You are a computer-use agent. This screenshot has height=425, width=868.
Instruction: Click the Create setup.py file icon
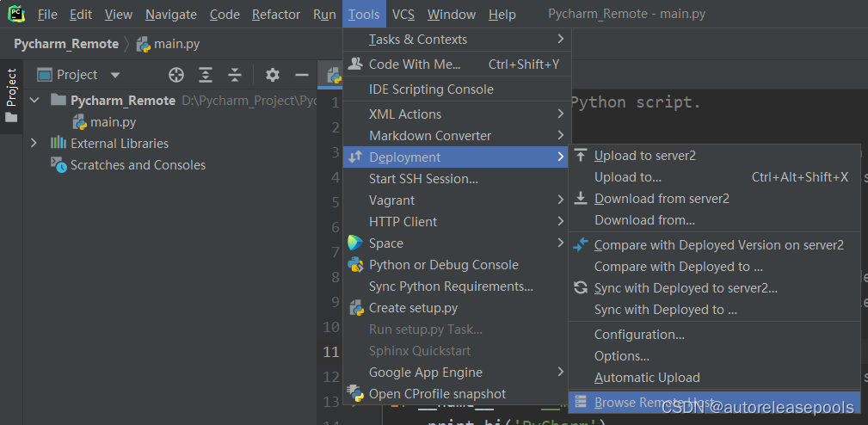356,308
